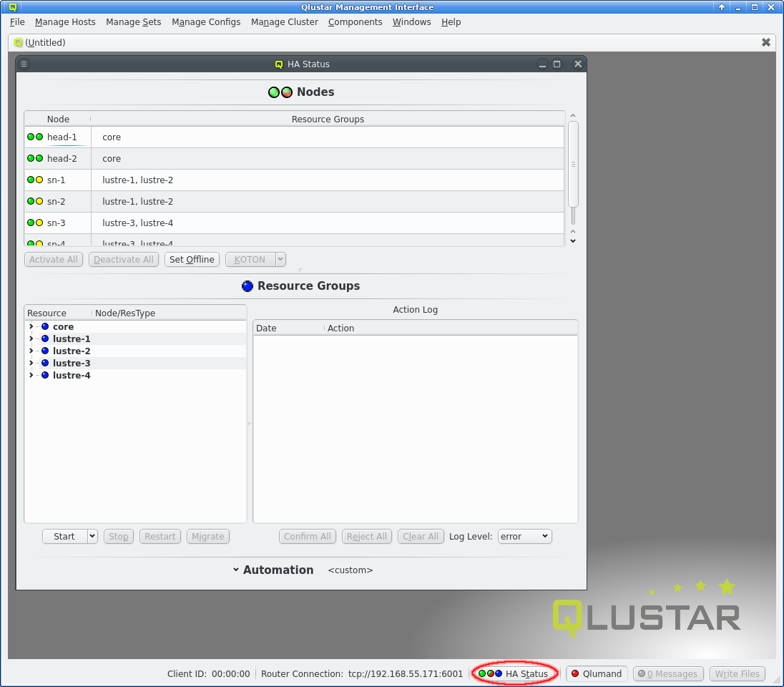The height and width of the screenshot is (687, 784).
Task: Click the Activate All button
Action: (54, 259)
